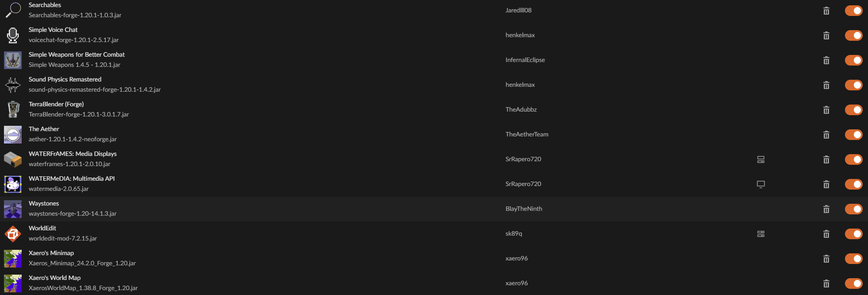
Task: Open the Waystones mod thumbnail
Action: [13, 209]
